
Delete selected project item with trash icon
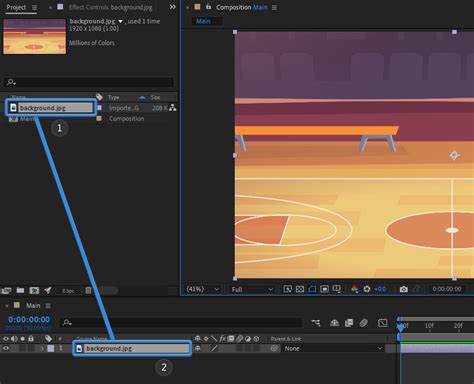(88, 290)
